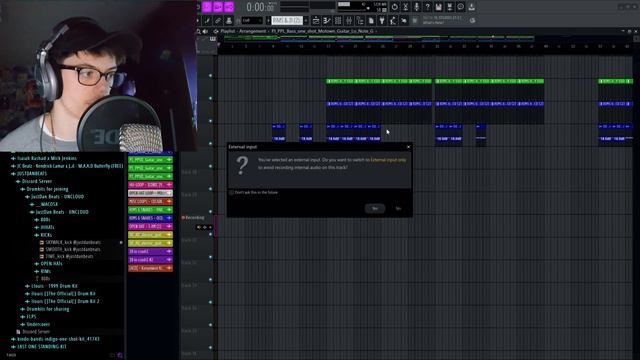Click the circular arrow icon in top toolbar

click(394, 7)
